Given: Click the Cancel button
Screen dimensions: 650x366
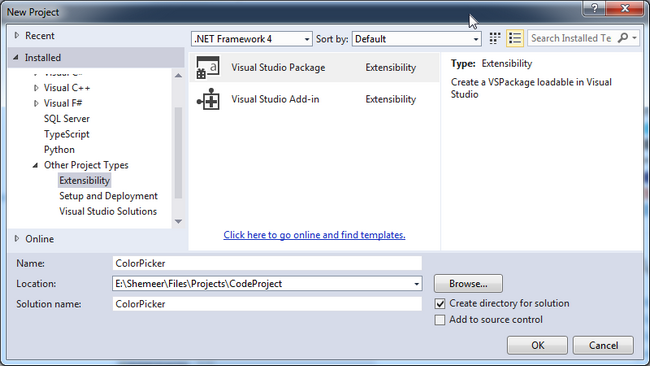Looking at the screenshot, I should coord(603,345).
